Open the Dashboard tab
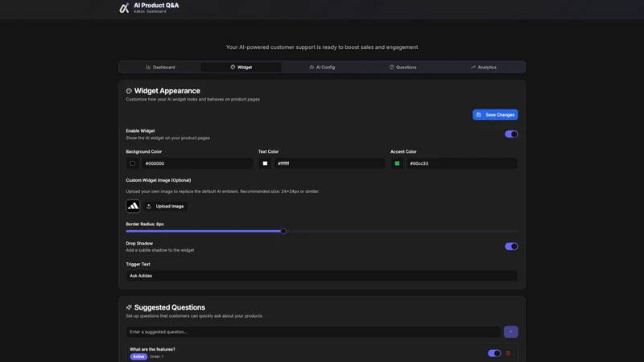The width and height of the screenshot is (644, 362). (x=160, y=68)
